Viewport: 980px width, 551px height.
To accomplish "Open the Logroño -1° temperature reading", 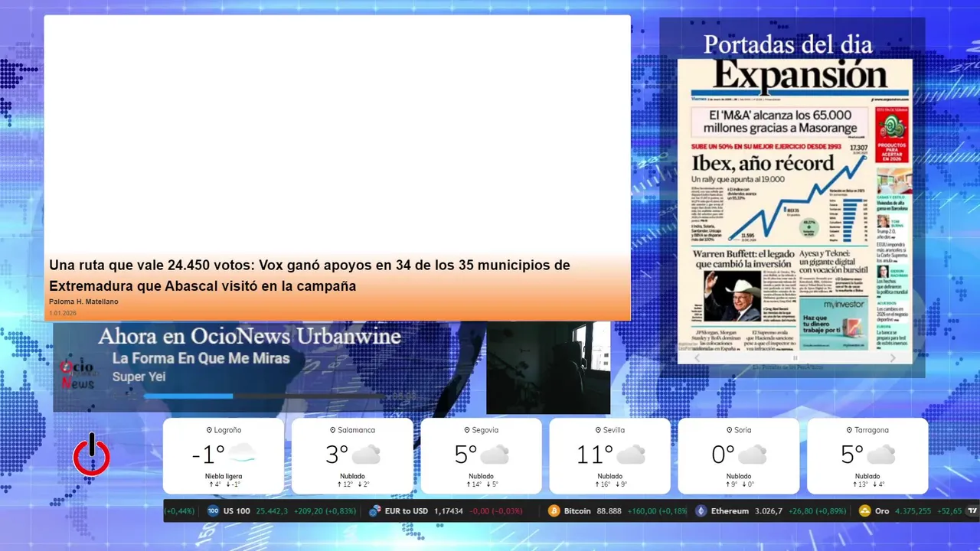I will pos(208,455).
